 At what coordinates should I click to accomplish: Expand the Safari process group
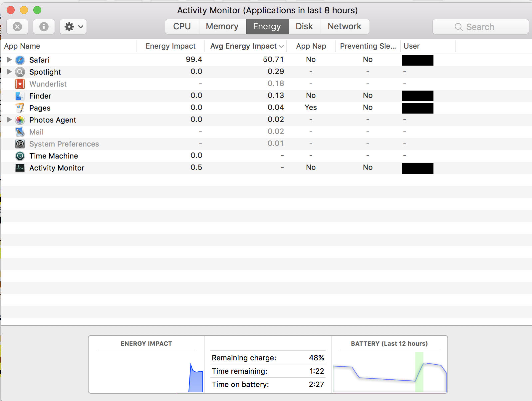9,60
